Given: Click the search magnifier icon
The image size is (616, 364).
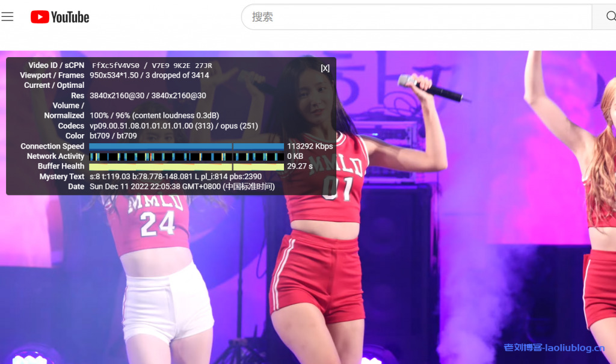Looking at the screenshot, I should pyautogui.click(x=610, y=17).
